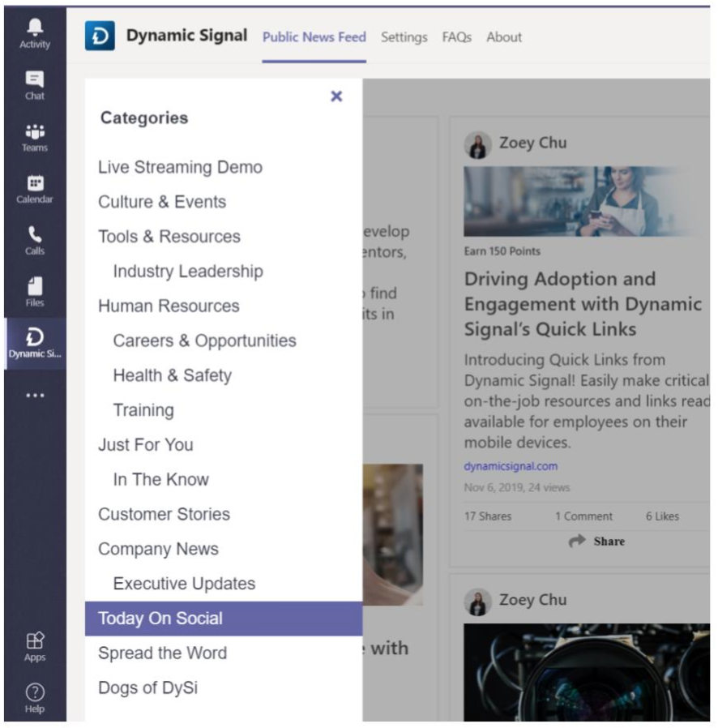Choose Tools & Resources category

(169, 237)
